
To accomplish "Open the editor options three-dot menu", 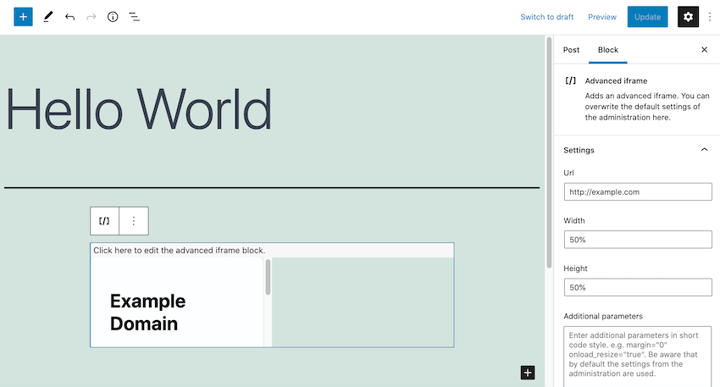I will tap(709, 17).
